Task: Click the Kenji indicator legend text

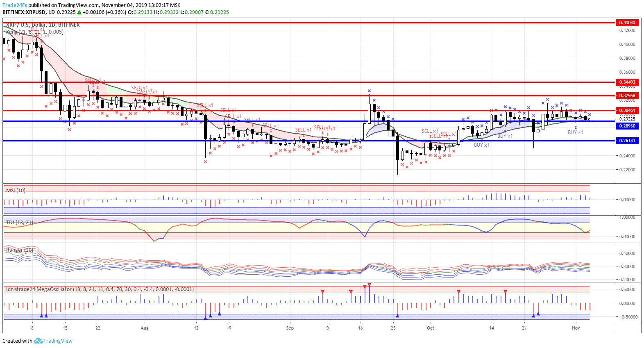Action: tap(35, 32)
